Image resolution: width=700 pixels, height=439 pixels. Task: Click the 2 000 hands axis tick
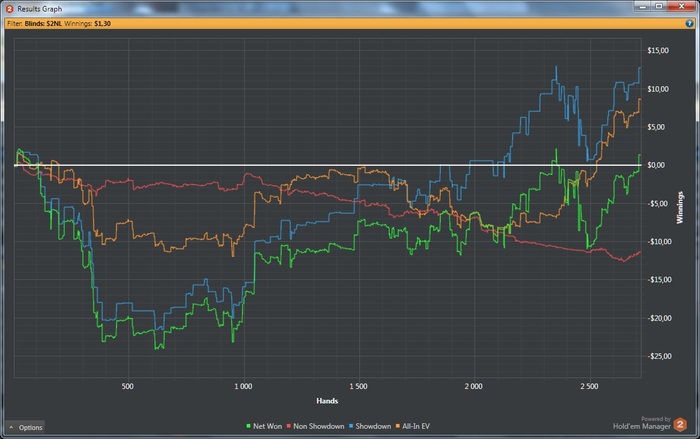click(x=474, y=386)
